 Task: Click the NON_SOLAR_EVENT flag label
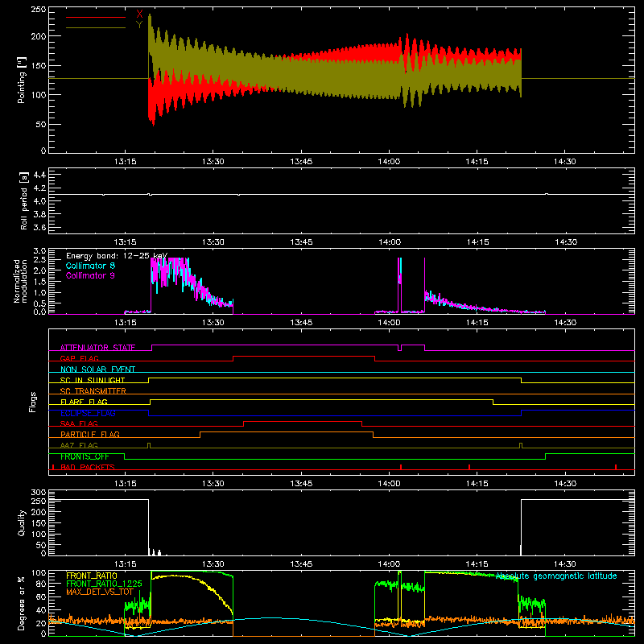click(97, 369)
